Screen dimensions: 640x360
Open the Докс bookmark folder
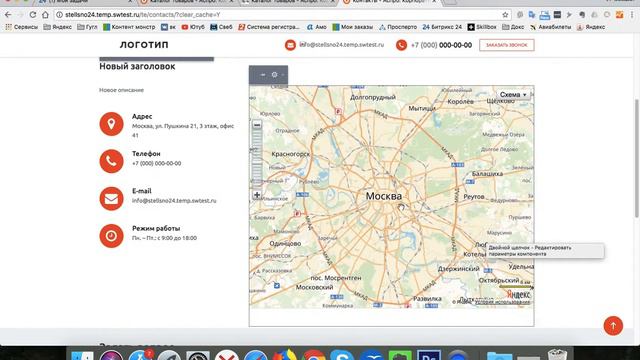click(x=513, y=27)
